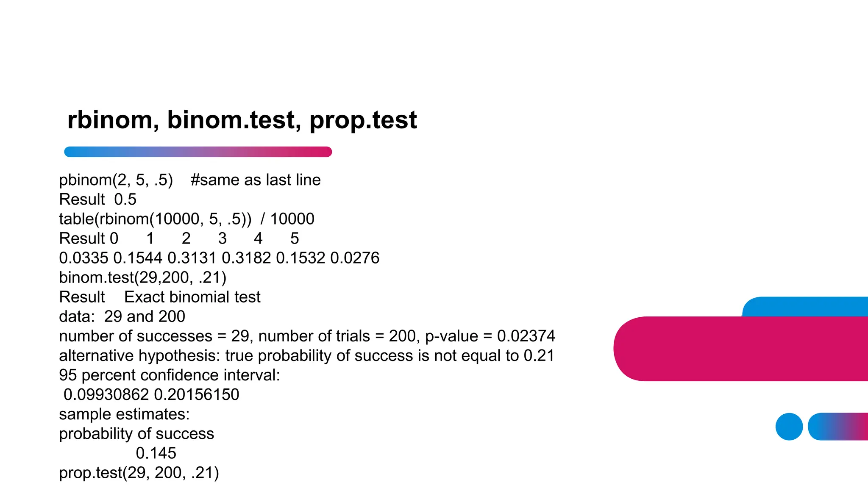
Task: Click the gradient bar under the title
Action: tap(198, 152)
